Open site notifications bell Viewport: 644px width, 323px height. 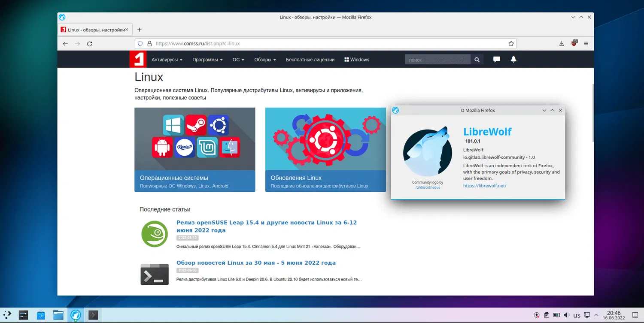coord(513,60)
